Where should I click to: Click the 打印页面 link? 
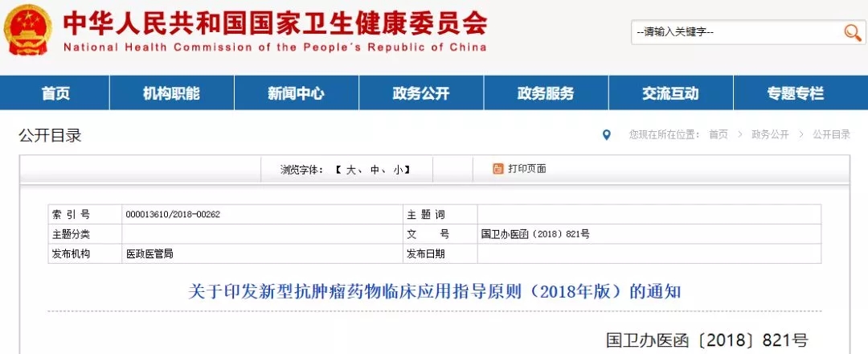click(x=527, y=169)
